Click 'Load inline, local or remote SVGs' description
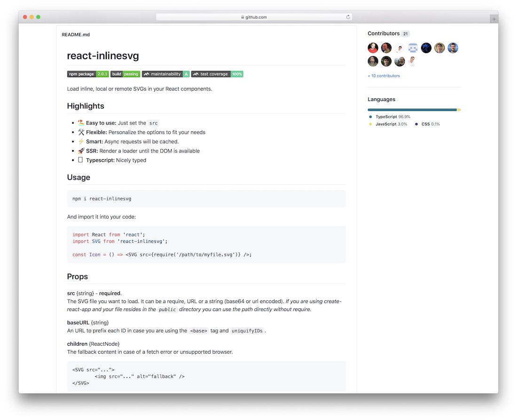This screenshot has height=420, width=517. tap(140, 89)
